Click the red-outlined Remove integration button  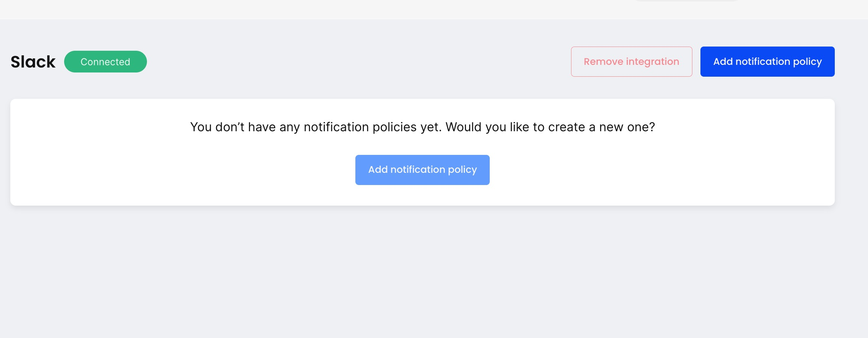tap(631, 61)
